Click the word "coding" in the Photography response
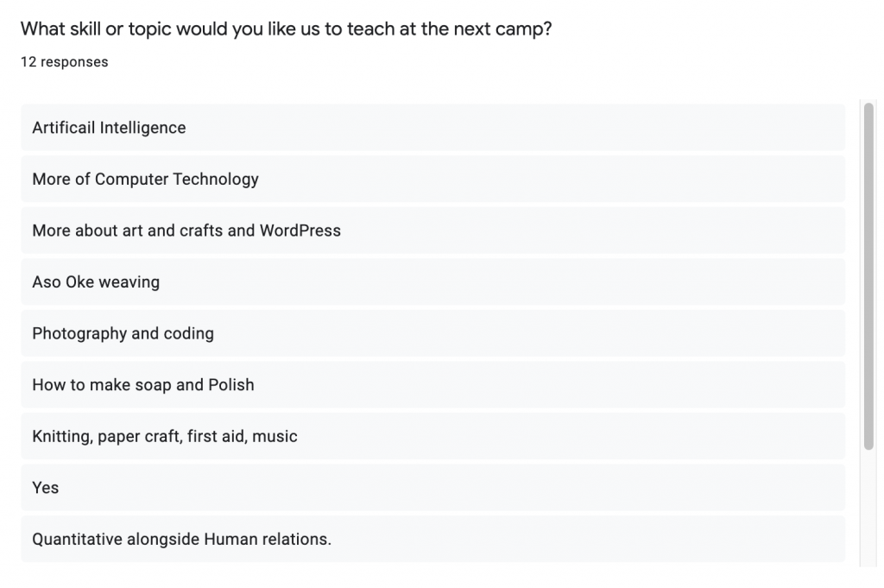 click(x=189, y=334)
